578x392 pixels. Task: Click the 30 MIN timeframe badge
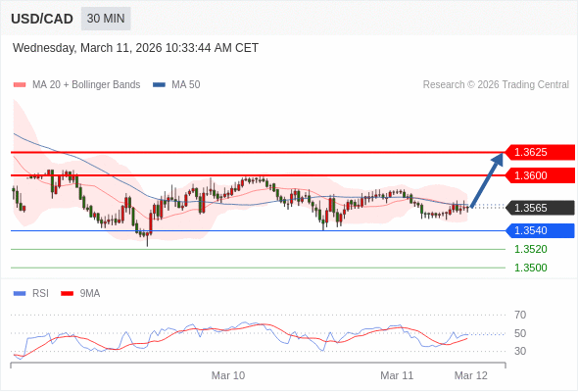point(106,19)
